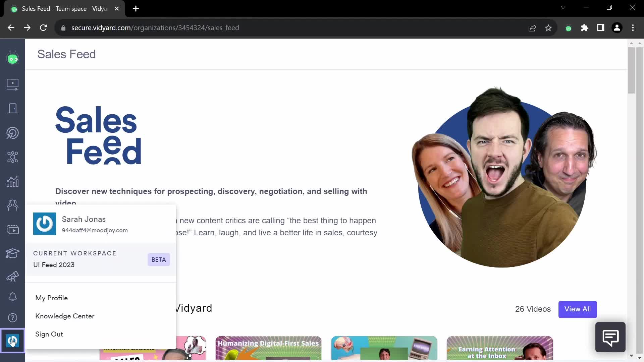Click the Vidyard robot logo in sidebar
The height and width of the screenshot is (362, 644).
(12, 58)
